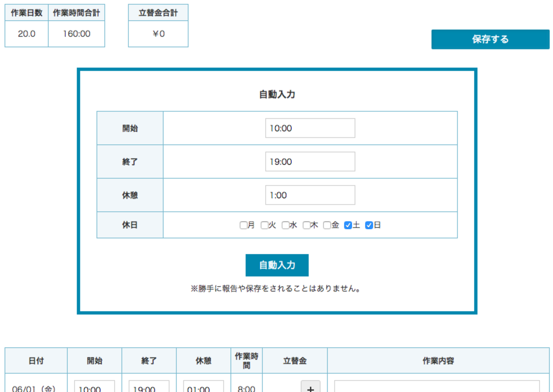Click the 開始 start time field showing 10:00

pos(310,128)
